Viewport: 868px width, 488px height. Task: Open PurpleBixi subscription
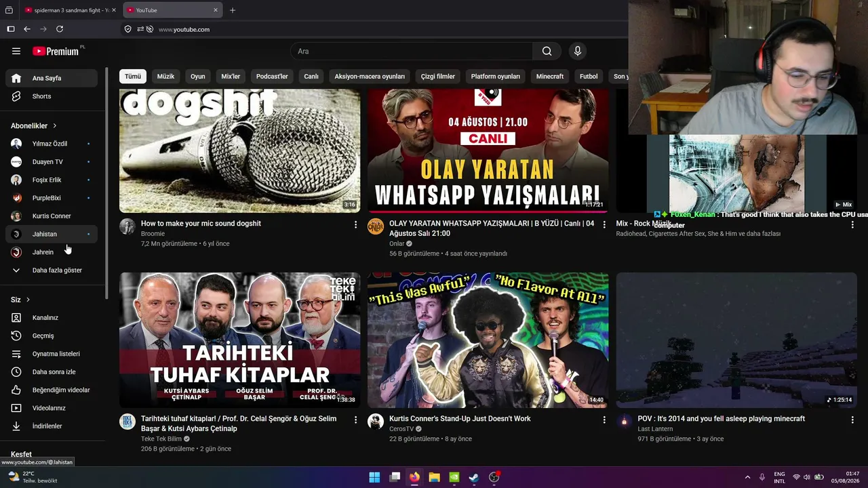click(52, 198)
